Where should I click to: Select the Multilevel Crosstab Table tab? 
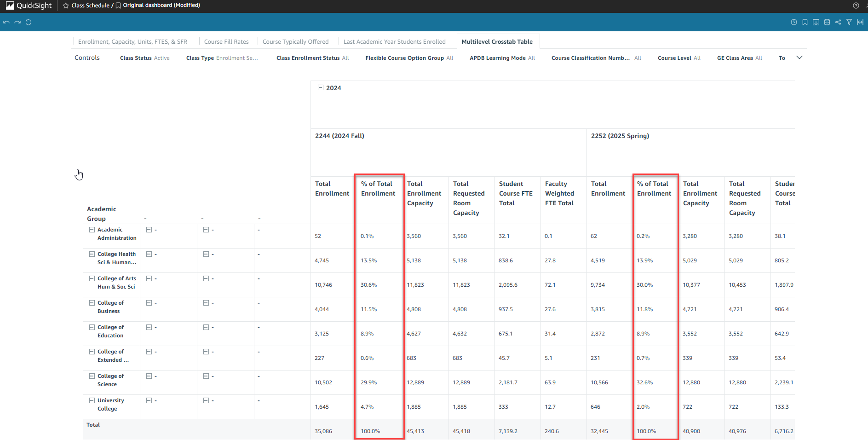pyautogui.click(x=497, y=41)
